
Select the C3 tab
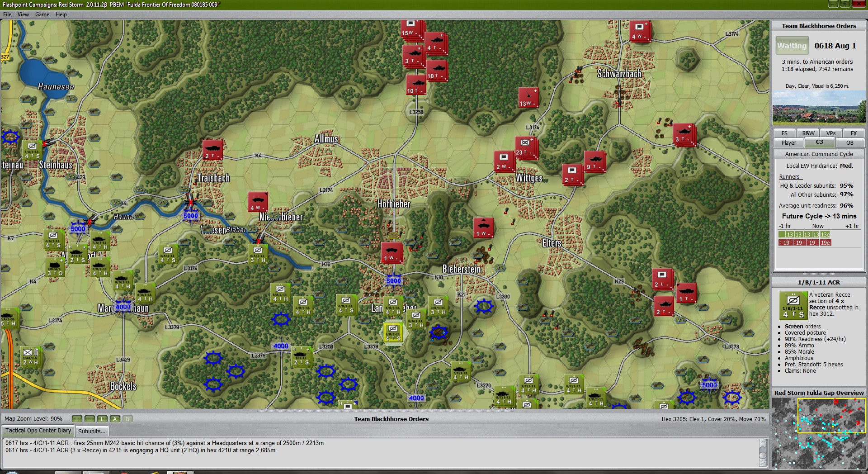click(x=819, y=142)
